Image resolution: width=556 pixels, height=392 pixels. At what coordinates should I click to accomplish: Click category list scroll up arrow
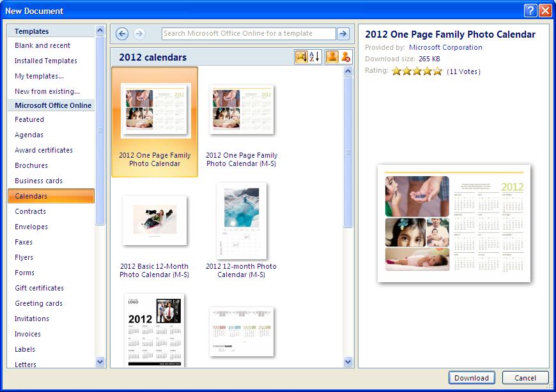(x=100, y=31)
